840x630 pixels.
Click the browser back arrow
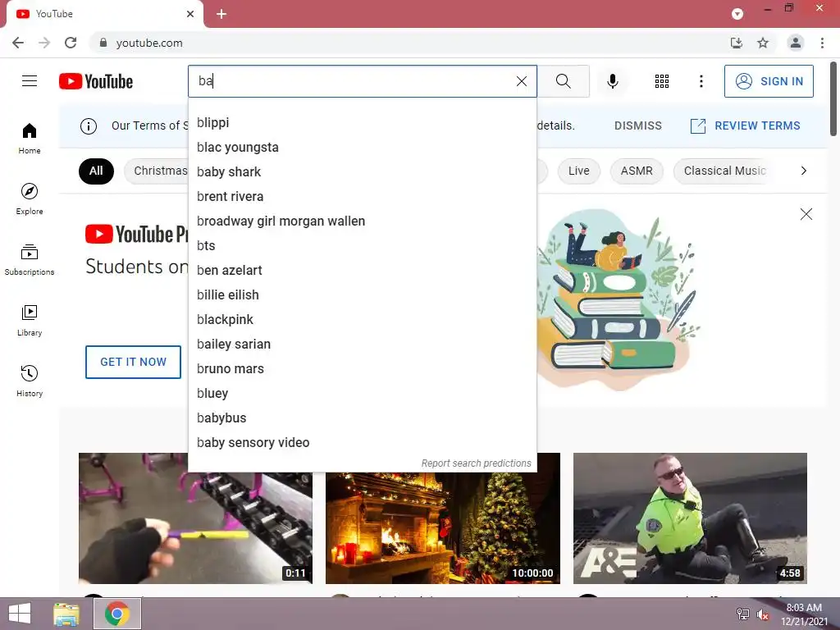[18, 43]
